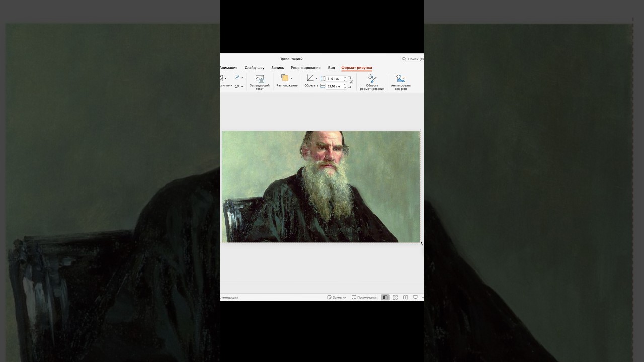Switch to slide sorter grid view
Screen dimensions: 644x362
tap(395, 297)
